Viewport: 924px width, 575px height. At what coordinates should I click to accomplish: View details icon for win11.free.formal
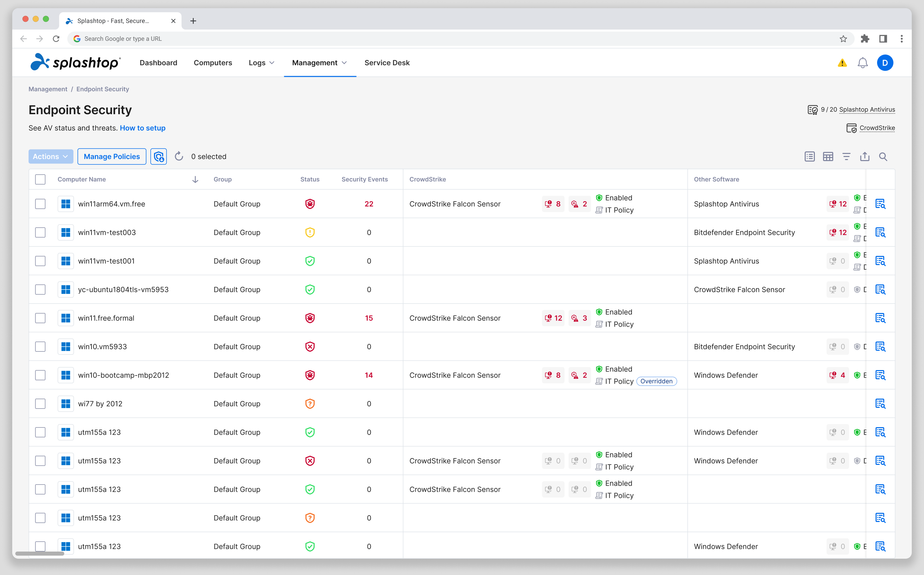tap(880, 318)
